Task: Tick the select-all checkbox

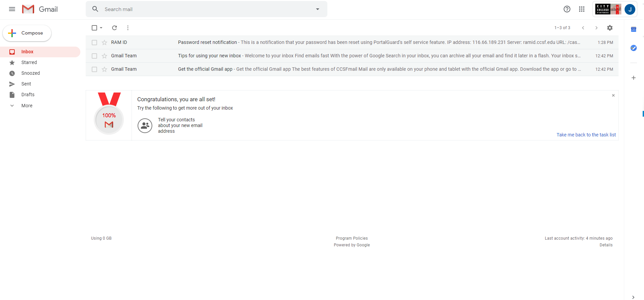Action: click(94, 28)
